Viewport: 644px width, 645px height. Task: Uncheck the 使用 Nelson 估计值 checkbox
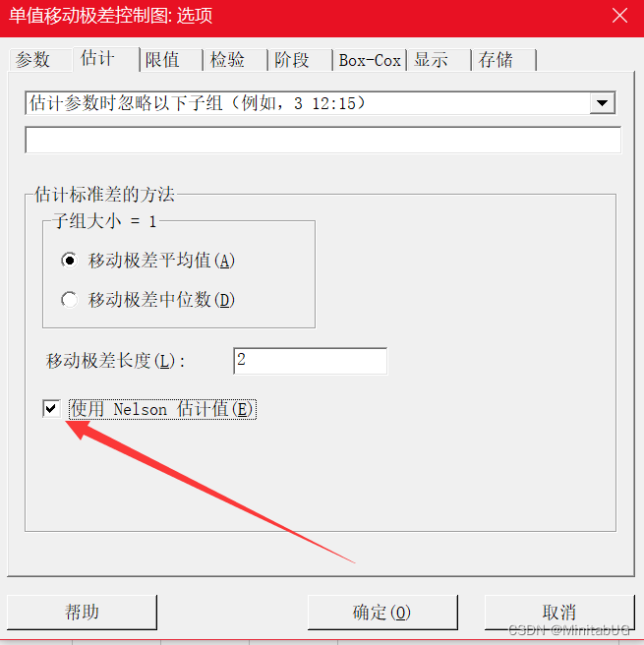[51, 409]
